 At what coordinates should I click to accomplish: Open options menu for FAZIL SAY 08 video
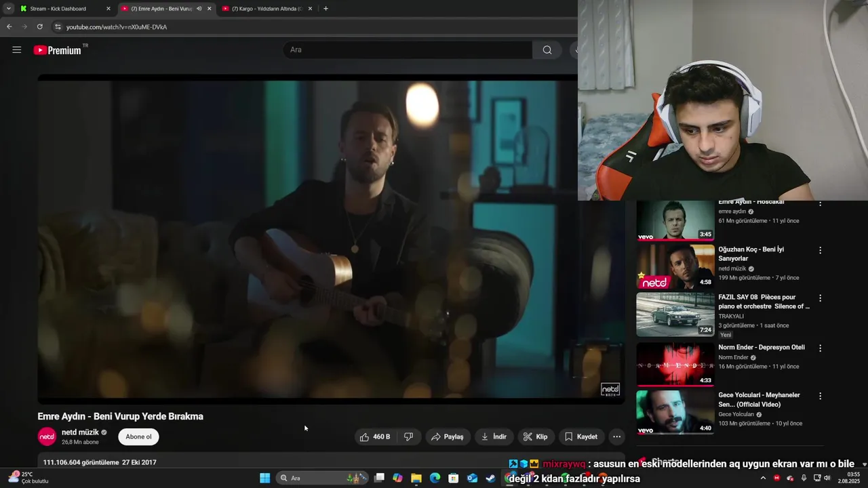coord(820,298)
